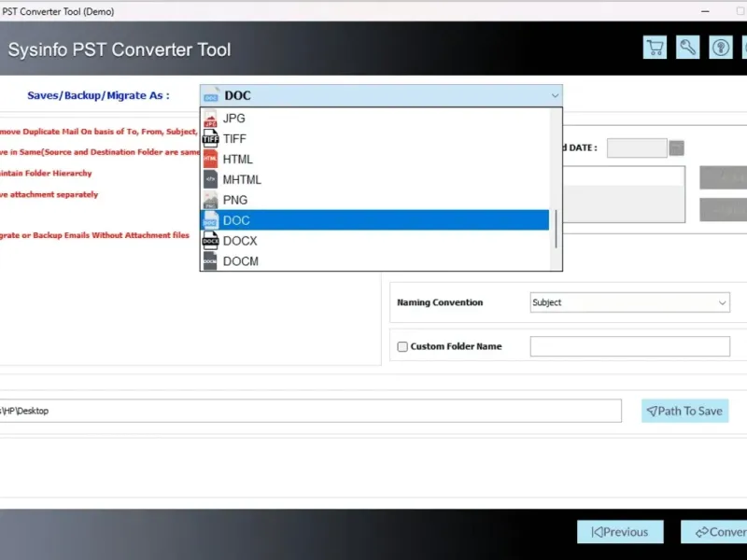Image resolution: width=747 pixels, height=560 pixels.
Task: Start conversion with the Convert button
Action: (714, 532)
